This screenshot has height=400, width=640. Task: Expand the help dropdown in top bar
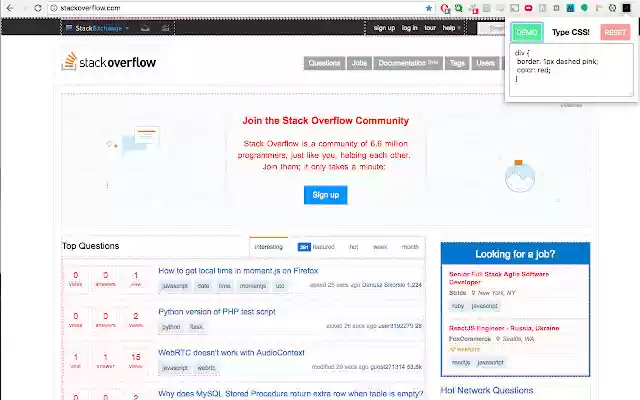tap(451, 28)
